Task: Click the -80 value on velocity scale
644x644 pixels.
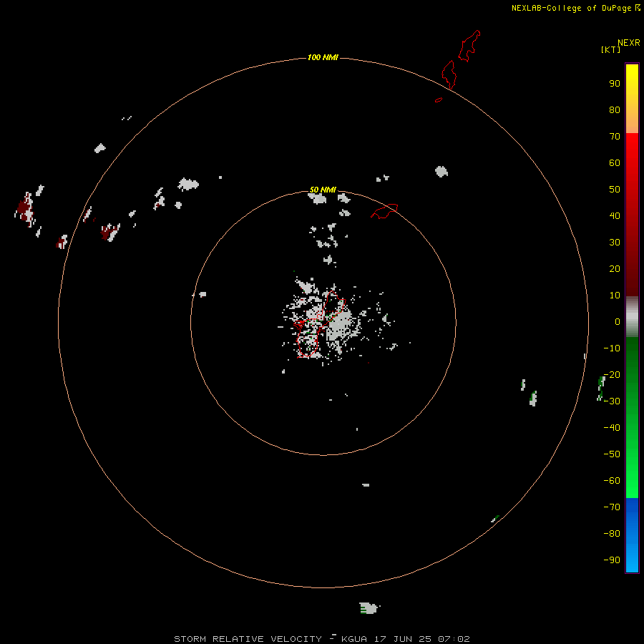Action: tap(612, 534)
